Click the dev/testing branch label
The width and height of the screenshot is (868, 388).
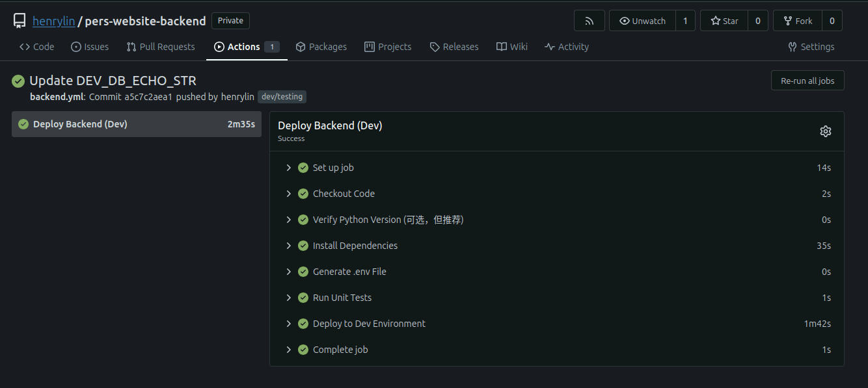click(282, 97)
